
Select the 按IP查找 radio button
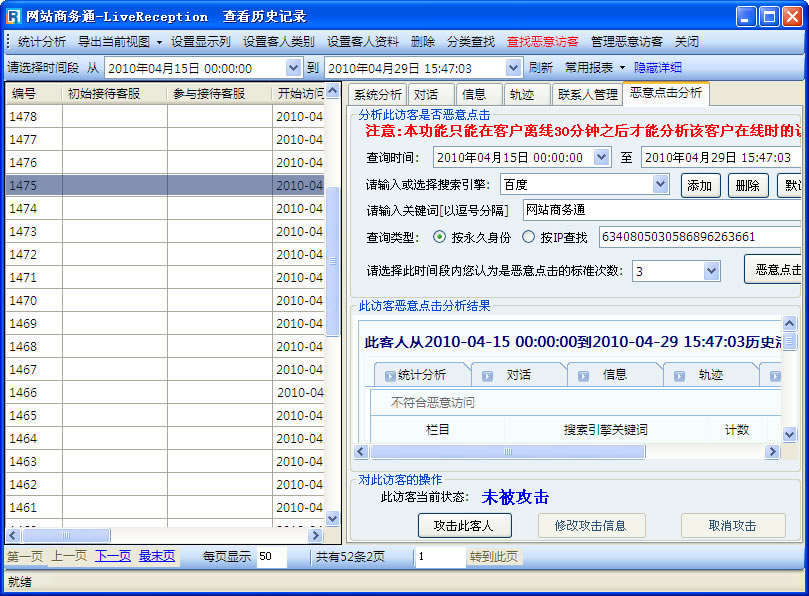[x=528, y=237]
